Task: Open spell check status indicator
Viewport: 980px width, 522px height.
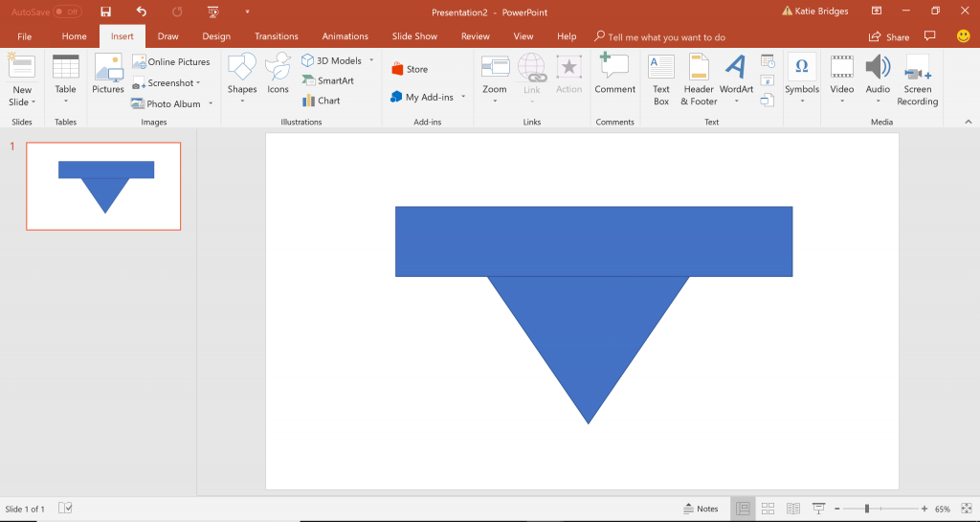Action: click(x=65, y=508)
